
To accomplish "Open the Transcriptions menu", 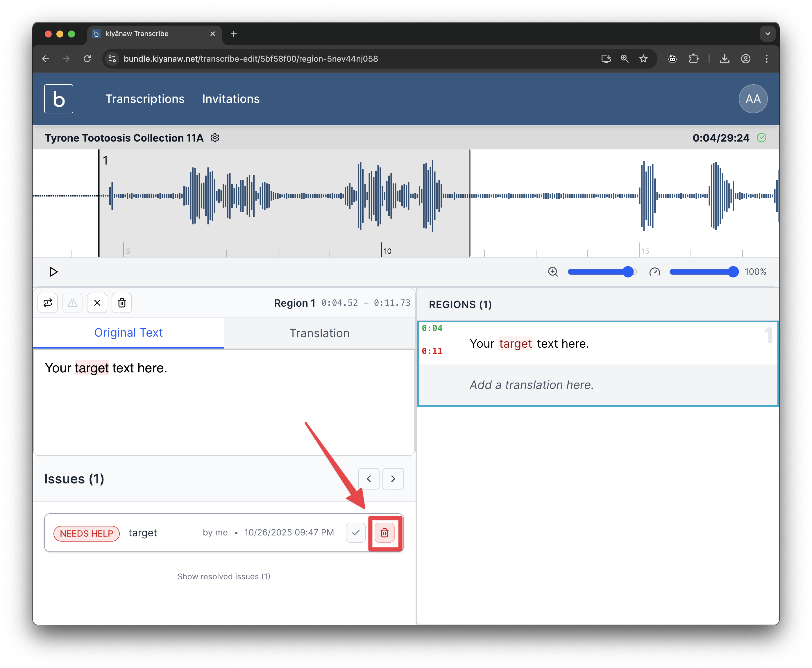I will [x=145, y=99].
